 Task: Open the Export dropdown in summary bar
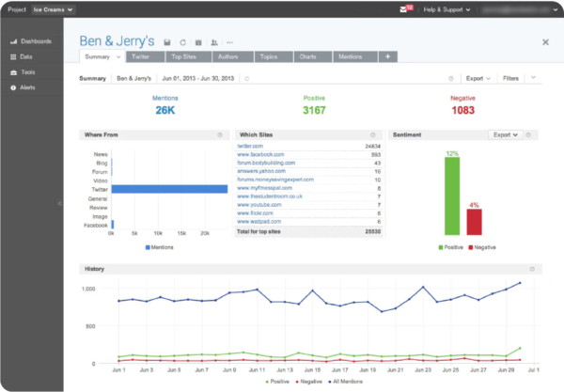pos(478,78)
